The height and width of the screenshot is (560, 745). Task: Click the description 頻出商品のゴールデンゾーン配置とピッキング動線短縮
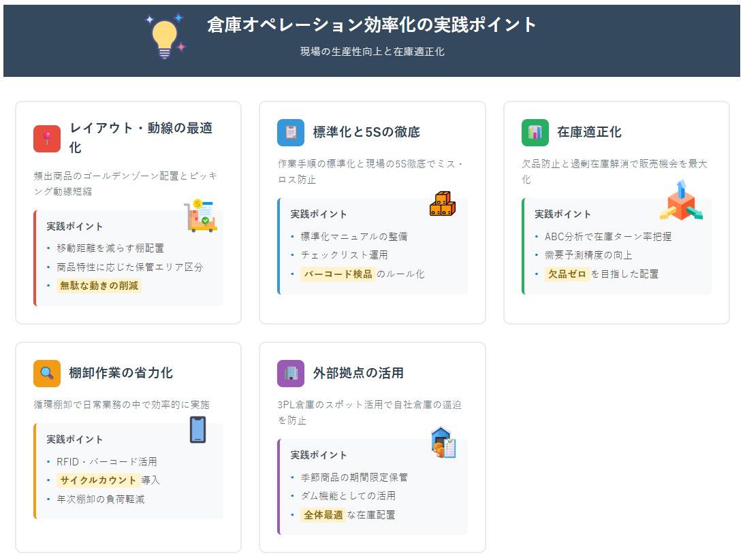click(125, 184)
